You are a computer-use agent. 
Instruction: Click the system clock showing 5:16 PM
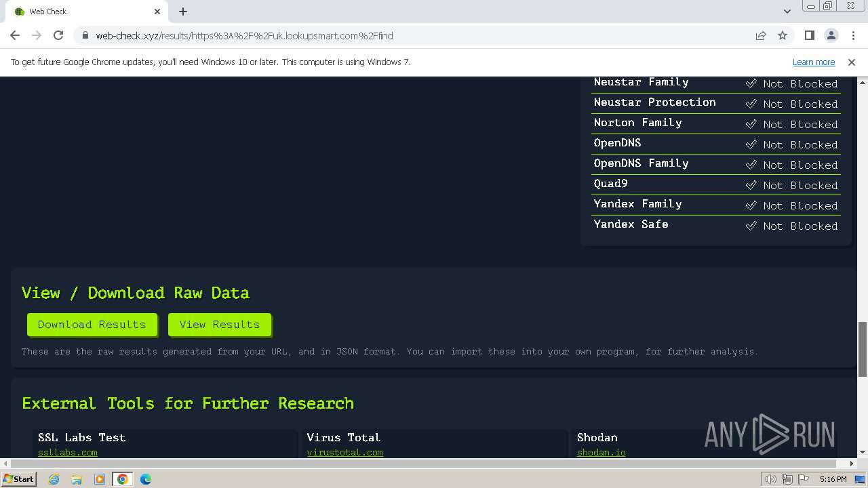pyautogui.click(x=833, y=479)
